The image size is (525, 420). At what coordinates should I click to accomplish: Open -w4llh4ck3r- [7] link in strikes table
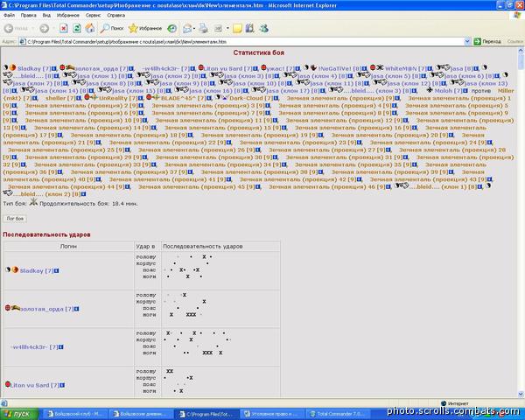coord(34,347)
